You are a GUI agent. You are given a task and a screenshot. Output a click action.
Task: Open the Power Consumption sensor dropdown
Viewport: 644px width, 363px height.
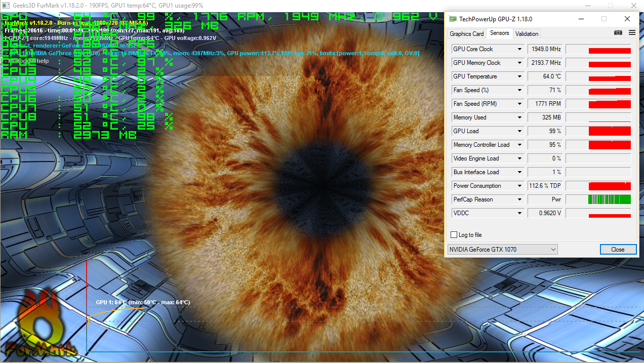(x=519, y=186)
